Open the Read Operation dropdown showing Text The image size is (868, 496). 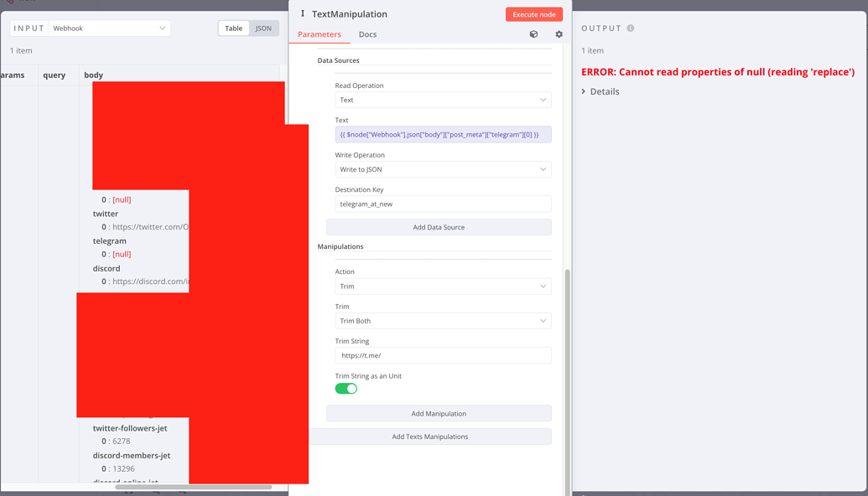coord(443,100)
